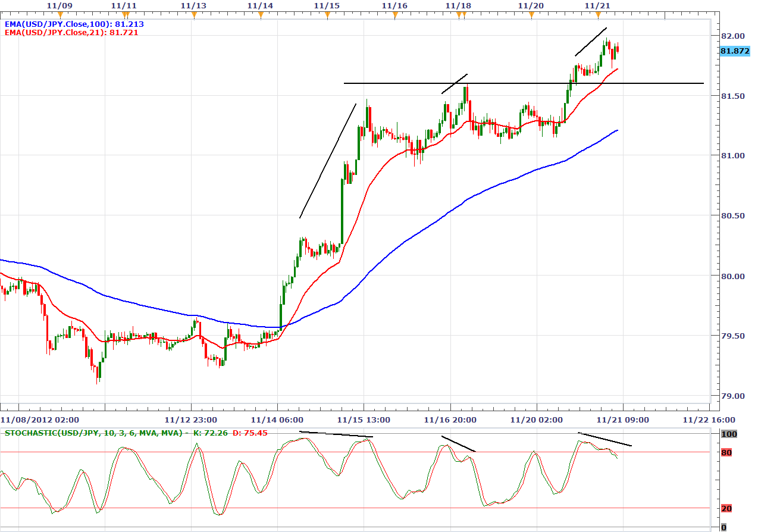Click the orange marker under 11/13

pyautogui.click(x=193, y=15)
